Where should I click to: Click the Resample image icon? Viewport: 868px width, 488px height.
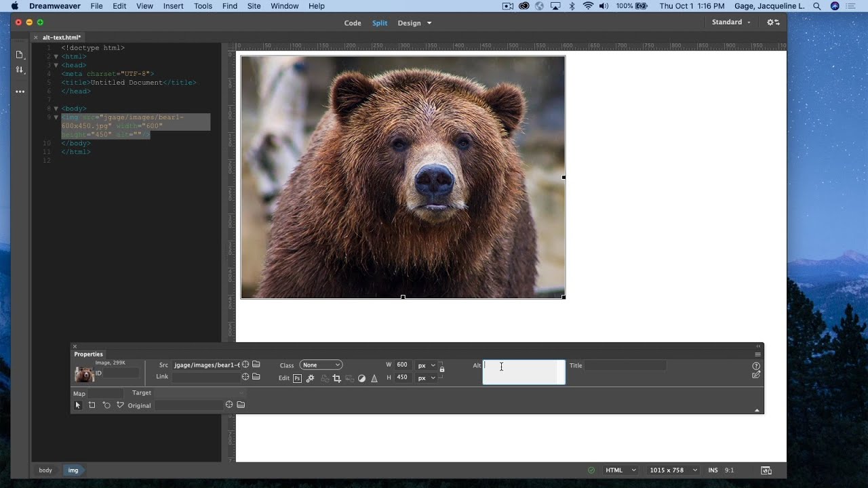click(349, 378)
